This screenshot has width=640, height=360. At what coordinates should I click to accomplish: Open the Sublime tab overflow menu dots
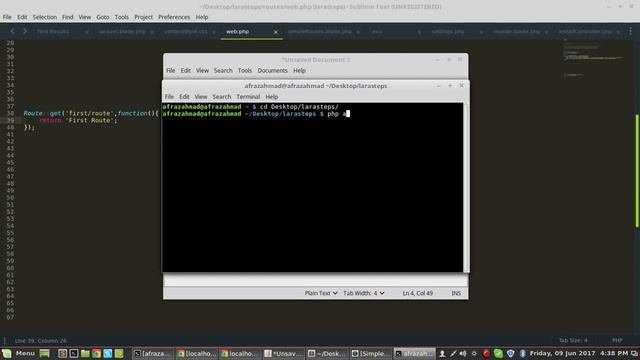pos(631,31)
